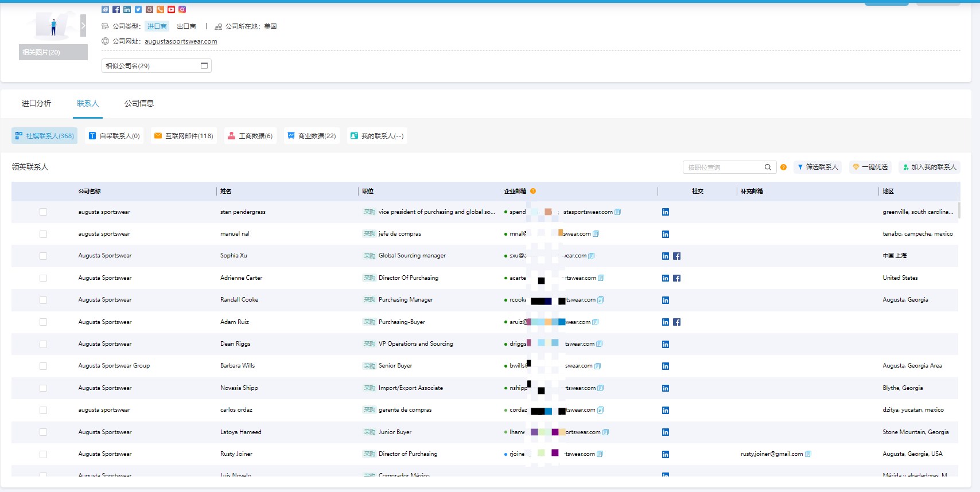
Task: Open the augustasportswear.com website link
Action: tap(181, 41)
